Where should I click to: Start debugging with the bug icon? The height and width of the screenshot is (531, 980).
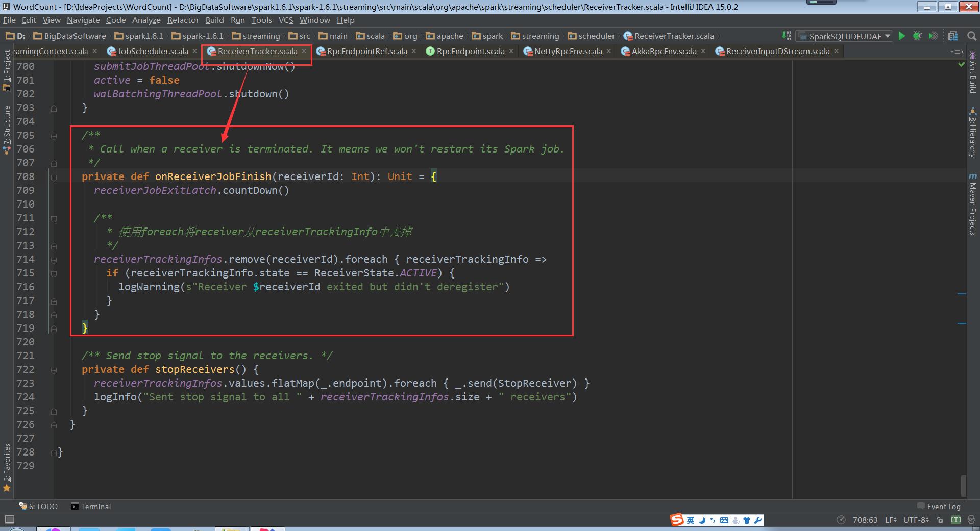(917, 36)
